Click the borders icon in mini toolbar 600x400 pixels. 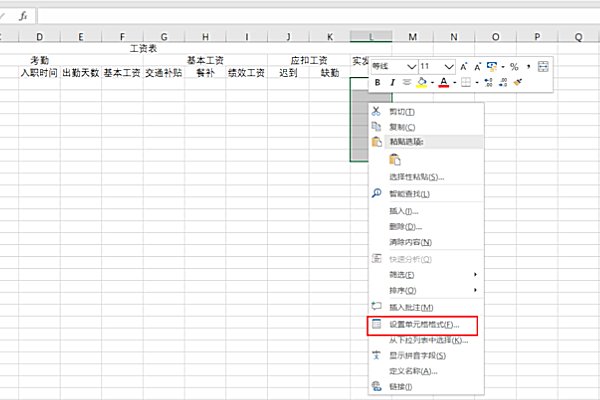tap(466, 82)
